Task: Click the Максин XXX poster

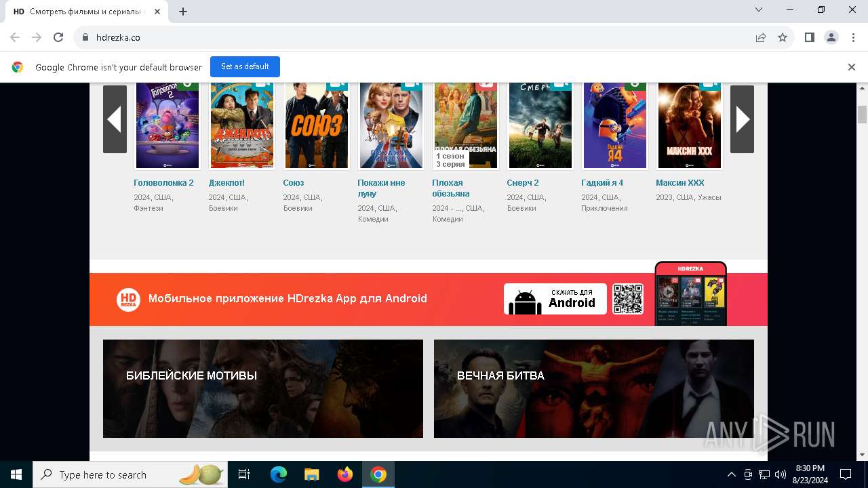Action: pos(690,125)
